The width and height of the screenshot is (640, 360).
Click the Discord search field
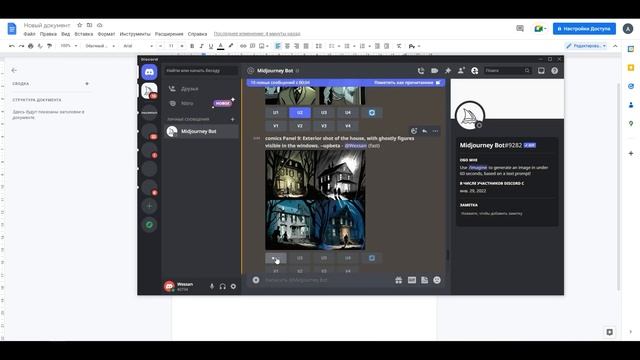pos(507,71)
